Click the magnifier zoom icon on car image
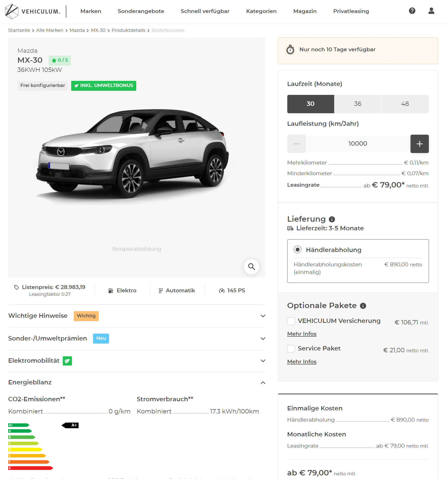The width and height of the screenshot is (448, 479). tap(252, 267)
